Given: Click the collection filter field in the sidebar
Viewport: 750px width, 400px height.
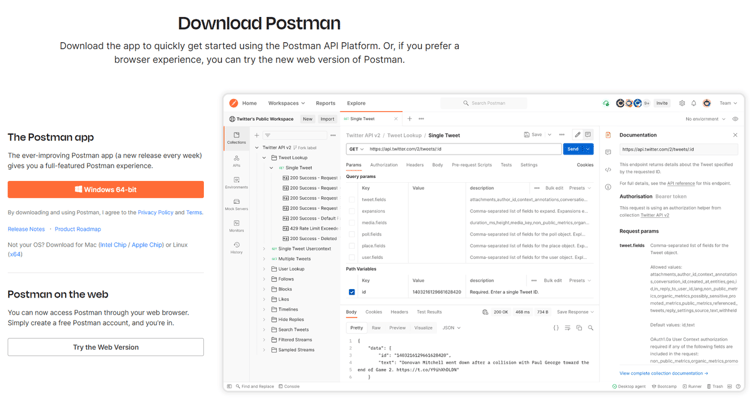Looking at the screenshot, I should (294, 135).
